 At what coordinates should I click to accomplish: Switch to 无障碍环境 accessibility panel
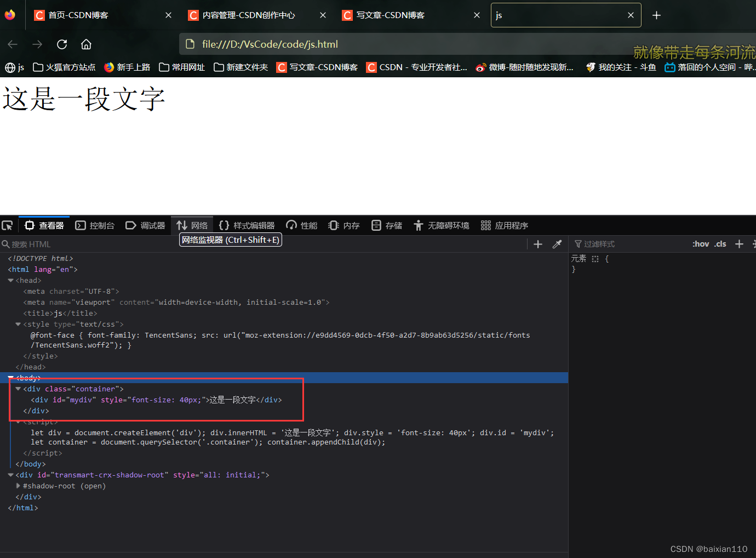click(442, 225)
